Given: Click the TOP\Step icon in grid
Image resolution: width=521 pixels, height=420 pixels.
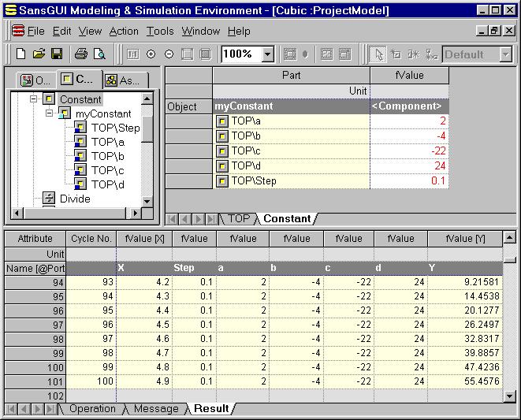Looking at the screenshot, I should point(222,181).
